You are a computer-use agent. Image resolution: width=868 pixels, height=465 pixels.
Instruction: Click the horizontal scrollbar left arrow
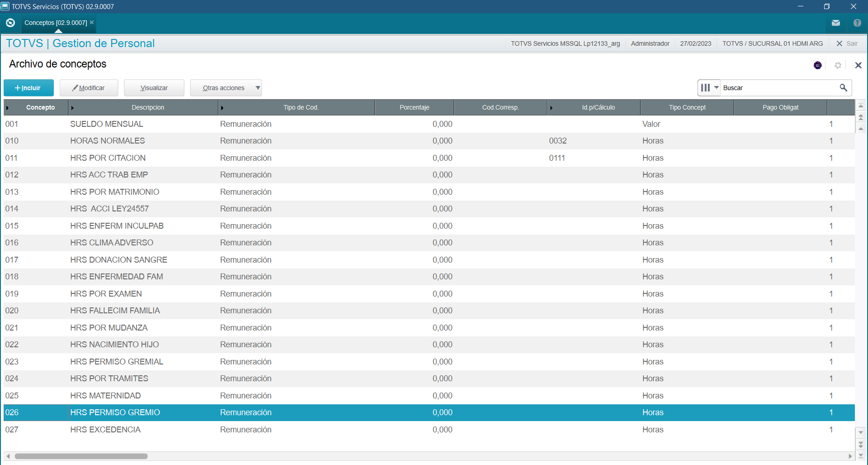point(8,456)
